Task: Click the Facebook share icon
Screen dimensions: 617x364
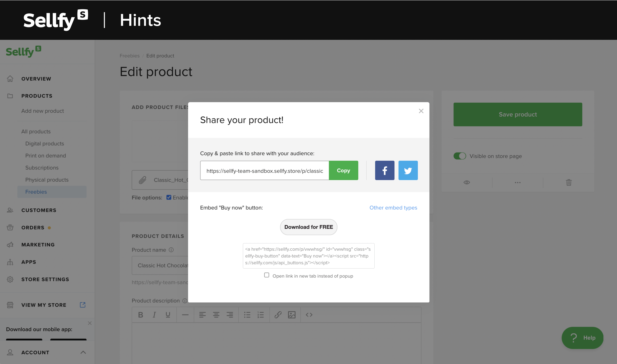Action: click(x=384, y=170)
